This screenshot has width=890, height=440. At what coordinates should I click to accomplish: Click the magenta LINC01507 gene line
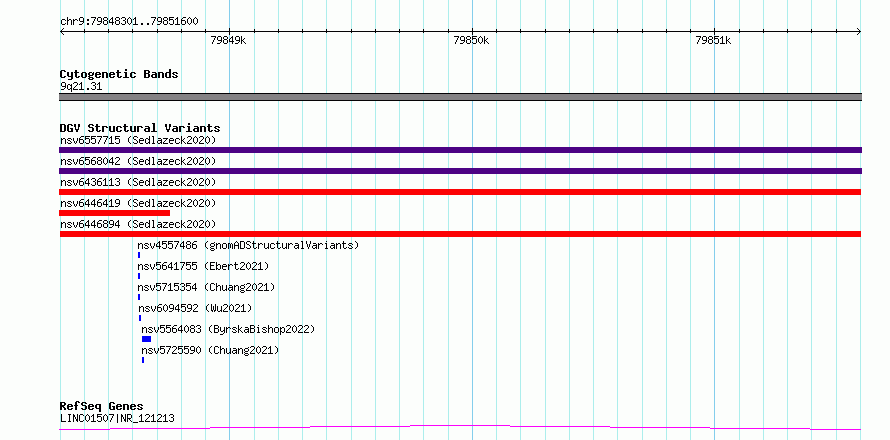pos(460,427)
